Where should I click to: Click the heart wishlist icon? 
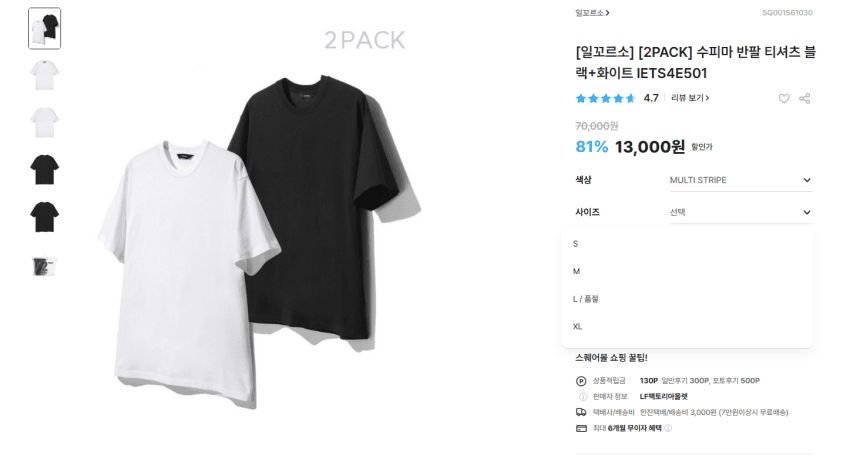click(784, 98)
